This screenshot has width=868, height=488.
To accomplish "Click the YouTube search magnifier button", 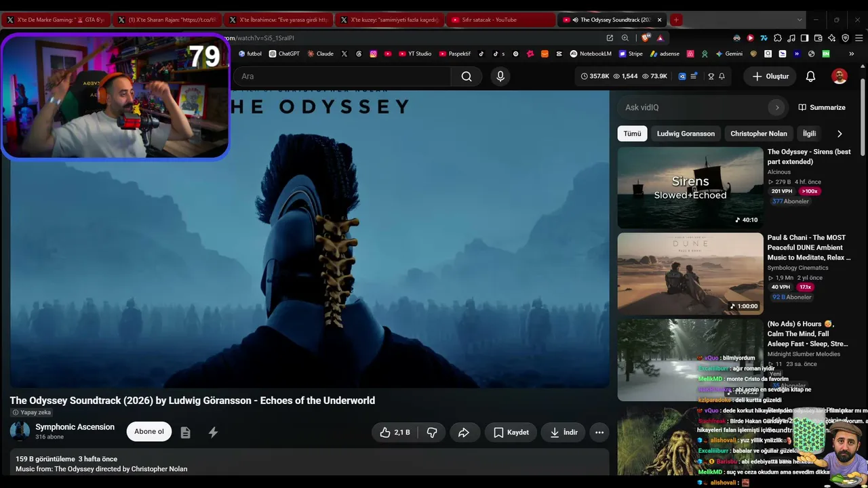I will 467,77.
